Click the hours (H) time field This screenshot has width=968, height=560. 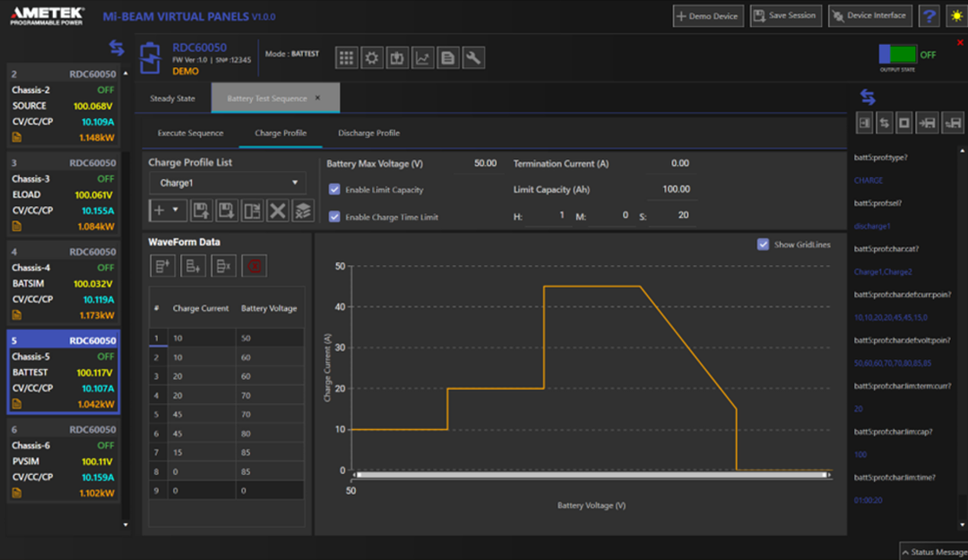547,215
